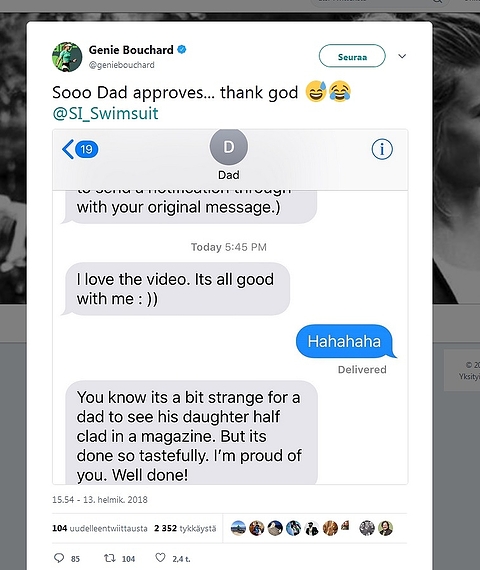Click the Genie Bouchard display name
Image resolution: width=480 pixels, height=570 pixels.
coord(131,50)
